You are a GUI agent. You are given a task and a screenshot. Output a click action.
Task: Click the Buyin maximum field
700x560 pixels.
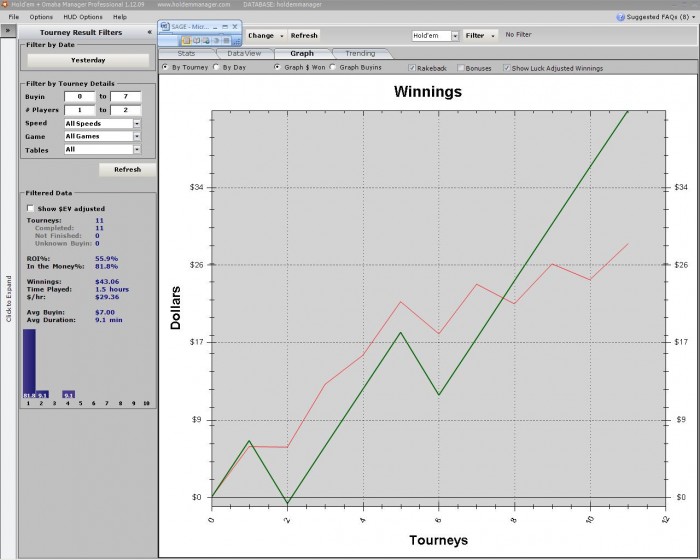coord(126,96)
